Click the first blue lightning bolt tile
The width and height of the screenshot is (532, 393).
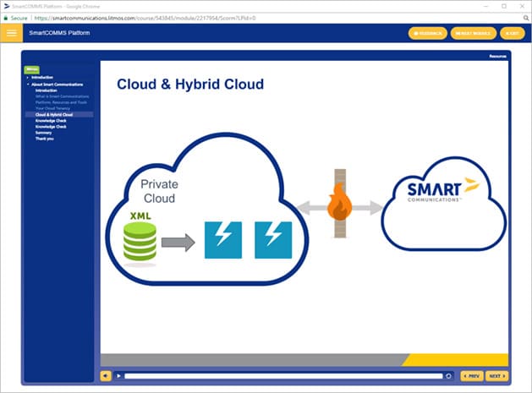(x=223, y=240)
